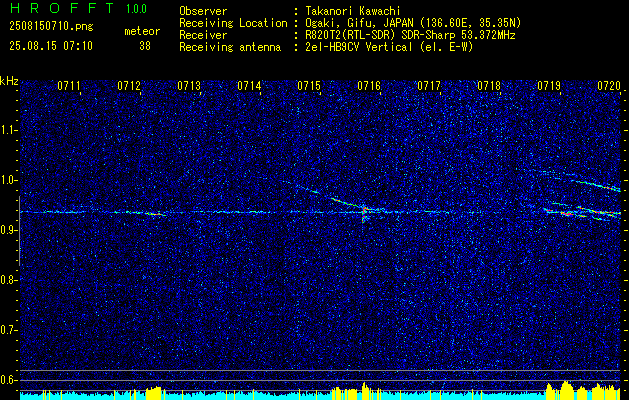Click the 0714 time marker
The width and height of the screenshot is (629, 400).
click(249, 85)
